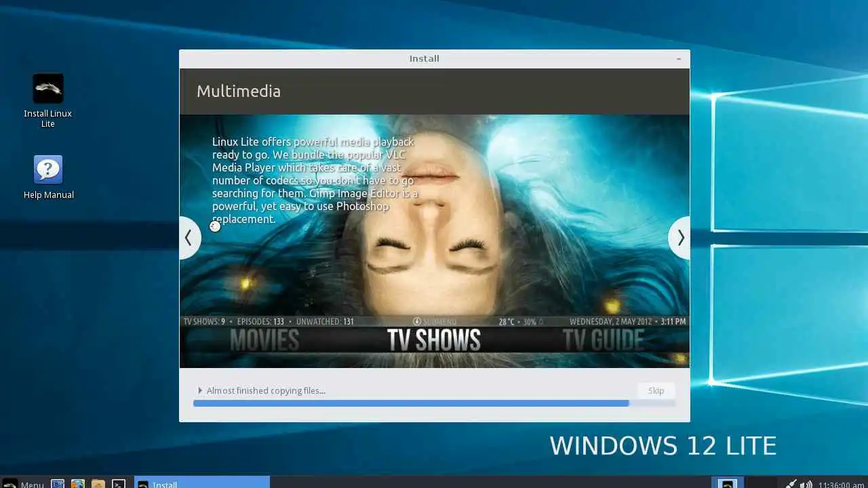
Task: Advance to next slide in installer slideshow
Action: pos(680,238)
